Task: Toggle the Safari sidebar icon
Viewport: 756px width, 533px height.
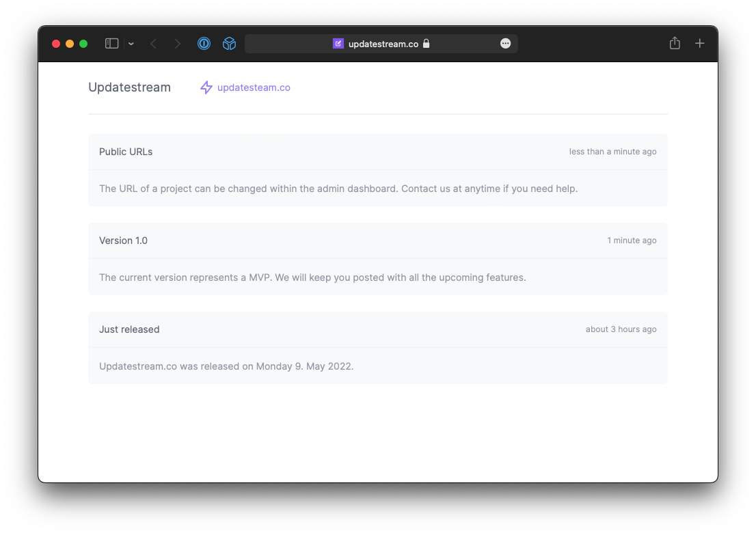Action: pos(111,44)
